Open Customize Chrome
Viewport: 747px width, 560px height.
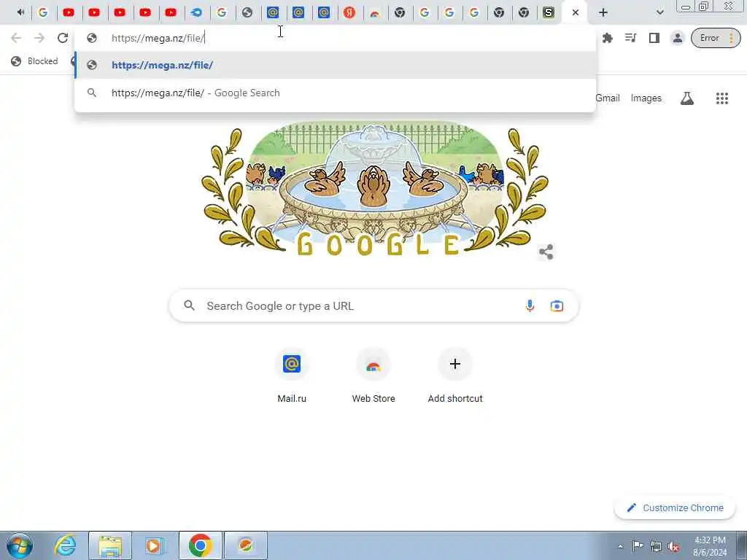(x=675, y=507)
